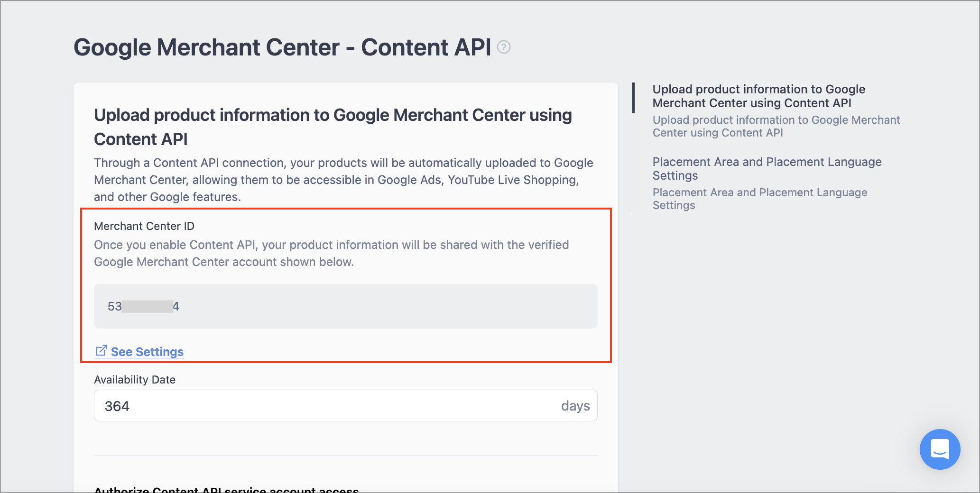Click the card heading 'Upload product information to Google Merchant Center'
This screenshot has width=980, height=493.
click(333, 127)
